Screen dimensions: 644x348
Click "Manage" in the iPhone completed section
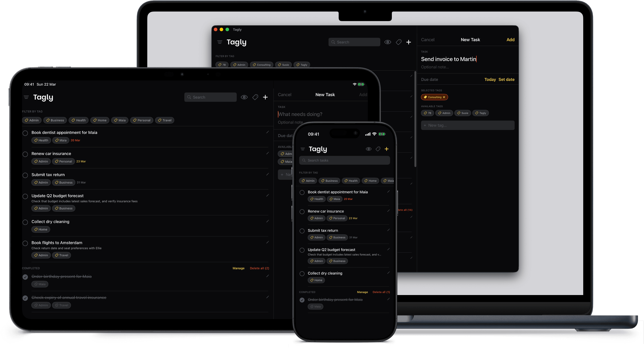[x=362, y=292]
